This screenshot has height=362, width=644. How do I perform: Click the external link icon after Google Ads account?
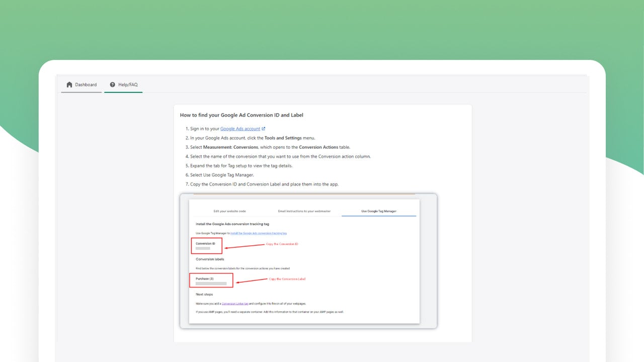(x=264, y=129)
